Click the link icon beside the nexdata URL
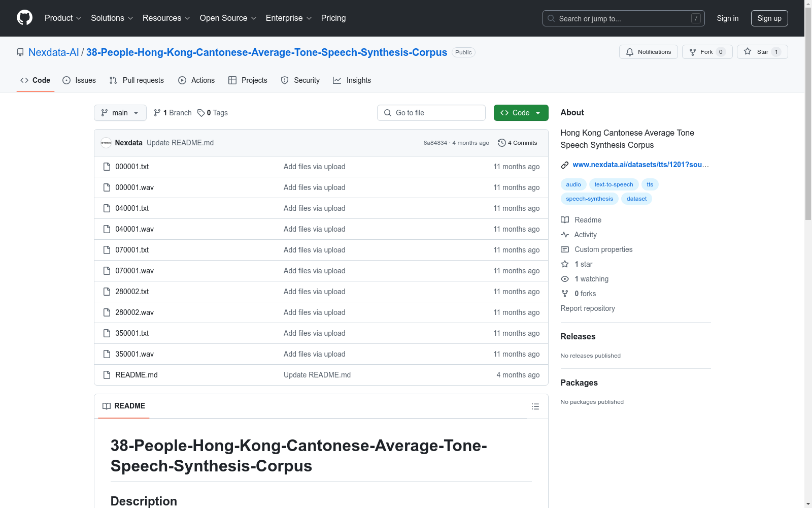This screenshot has width=812, height=508. pos(564,165)
